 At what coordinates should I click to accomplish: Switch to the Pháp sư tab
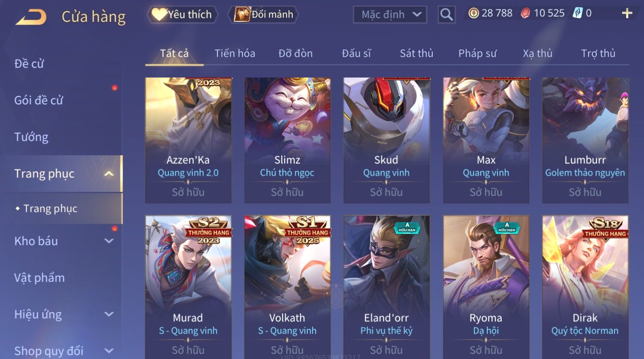477,53
